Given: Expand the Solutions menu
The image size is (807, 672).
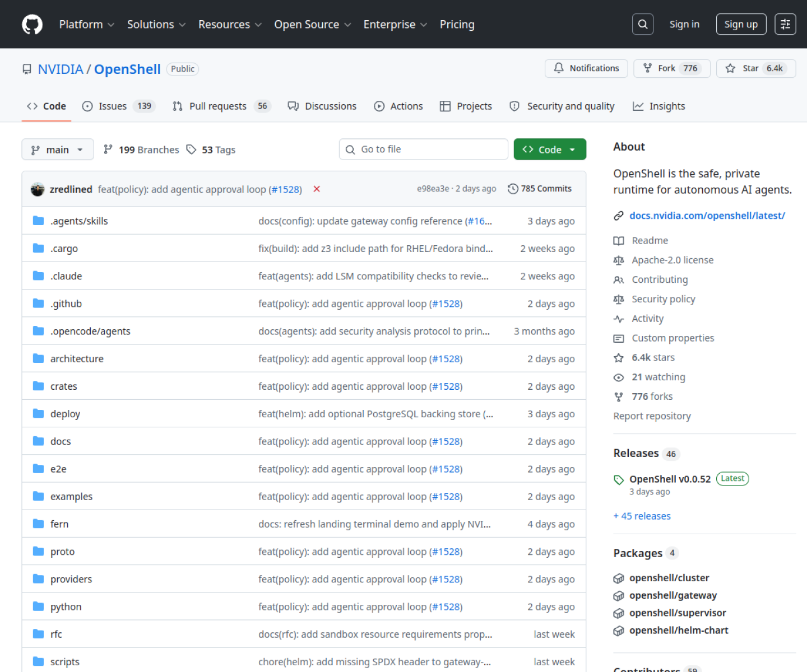Looking at the screenshot, I should [156, 25].
